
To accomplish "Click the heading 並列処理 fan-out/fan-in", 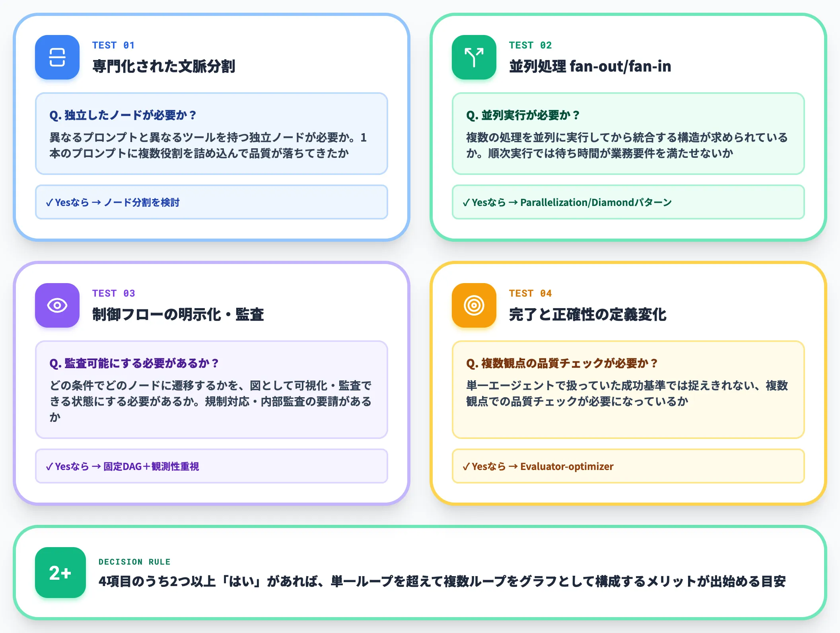I will (590, 66).
